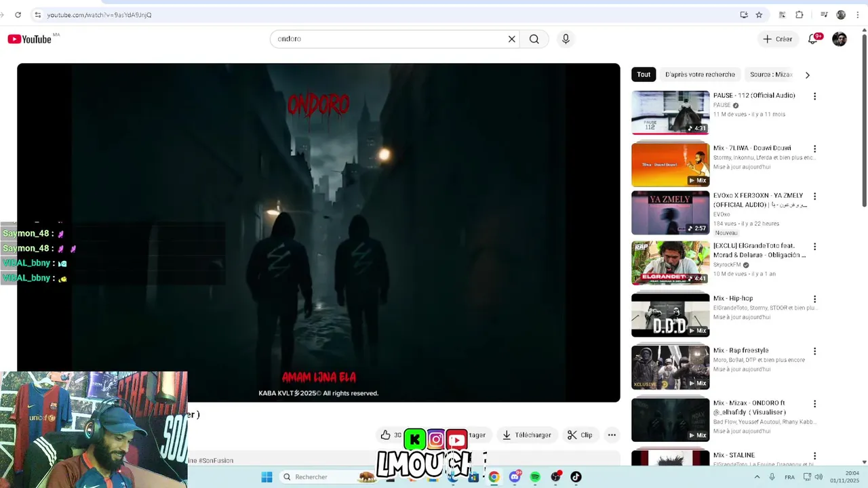868x488 pixels.
Task: Click the SkyrockFM channel name
Action: [727, 265]
